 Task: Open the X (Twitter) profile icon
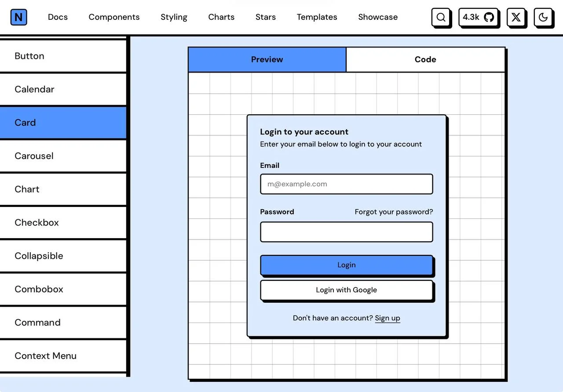516,17
